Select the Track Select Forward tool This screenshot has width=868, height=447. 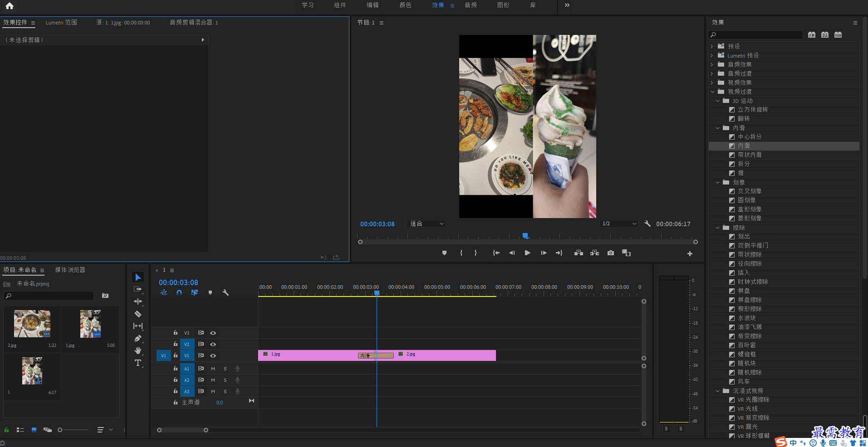click(x=138, y=289)
